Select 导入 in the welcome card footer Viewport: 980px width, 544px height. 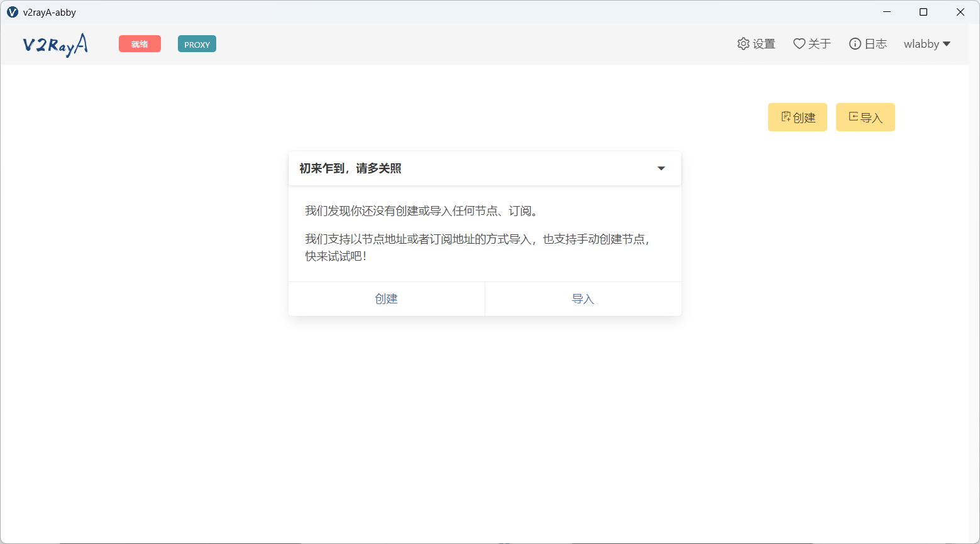583,299
